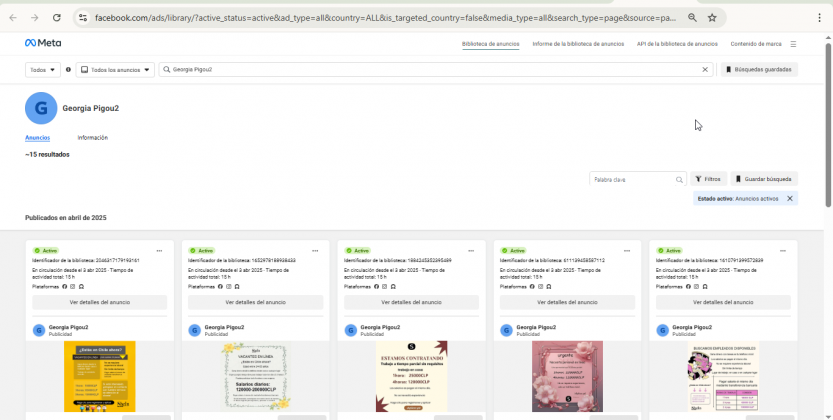Image resolution: width=833 pixels, height=420 pixels.
Task: Click 'Publicados en abril de 2025' heading
Action: coord(66,218)
